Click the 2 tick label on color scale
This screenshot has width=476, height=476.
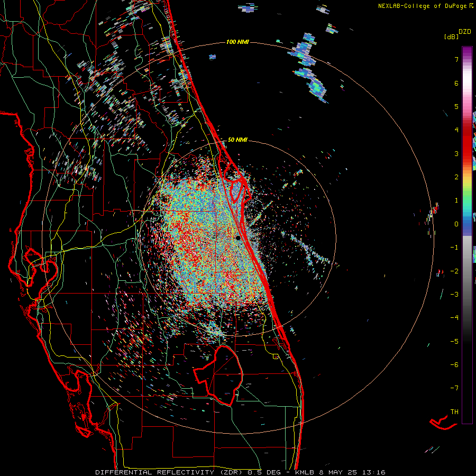(456, 177)
